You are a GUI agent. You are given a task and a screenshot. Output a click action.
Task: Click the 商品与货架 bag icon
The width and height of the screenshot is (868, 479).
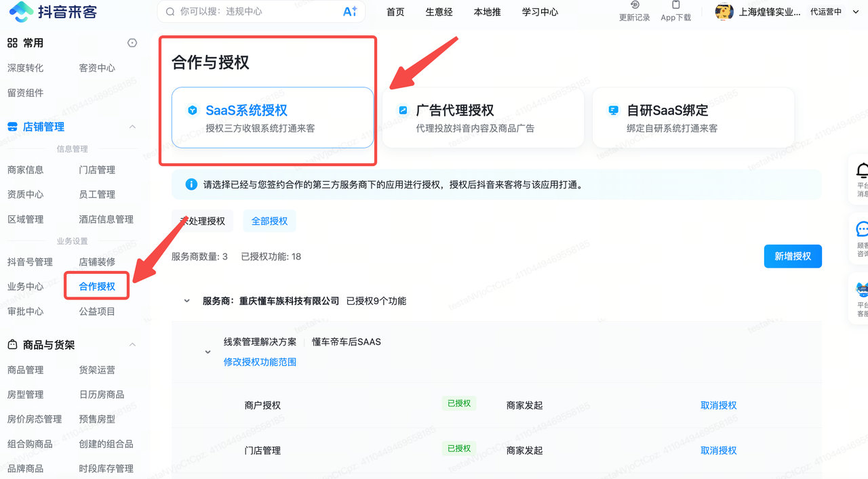[12, 345]
